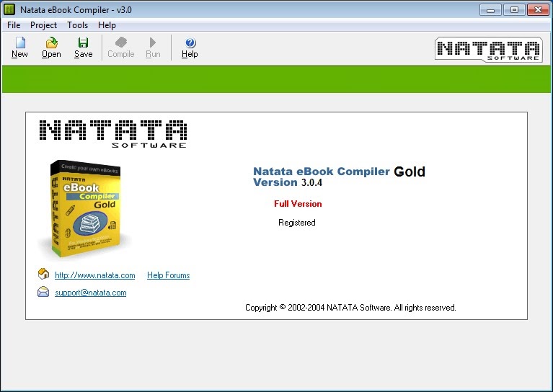Minimize the Natata eBook Compiler window
The image size is (553, 392).
click(490, 9)
